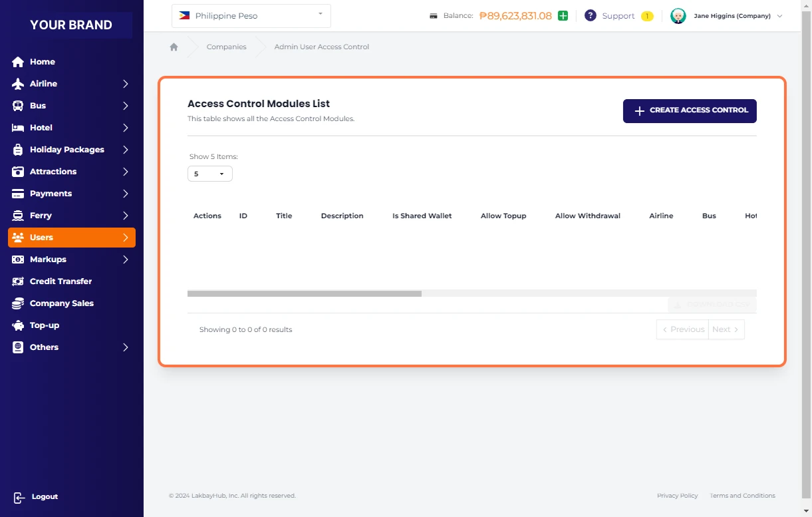The height and width of the screenshot is (517, 812).
Task: Open the Show 5 Items dropdown
Action: (x=209, y=174)
